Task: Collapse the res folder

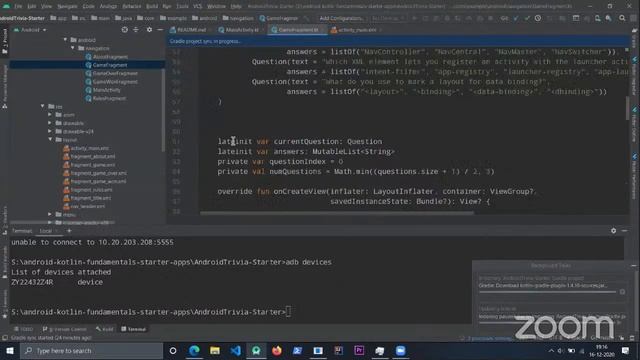Action: (x=42, y=106)
